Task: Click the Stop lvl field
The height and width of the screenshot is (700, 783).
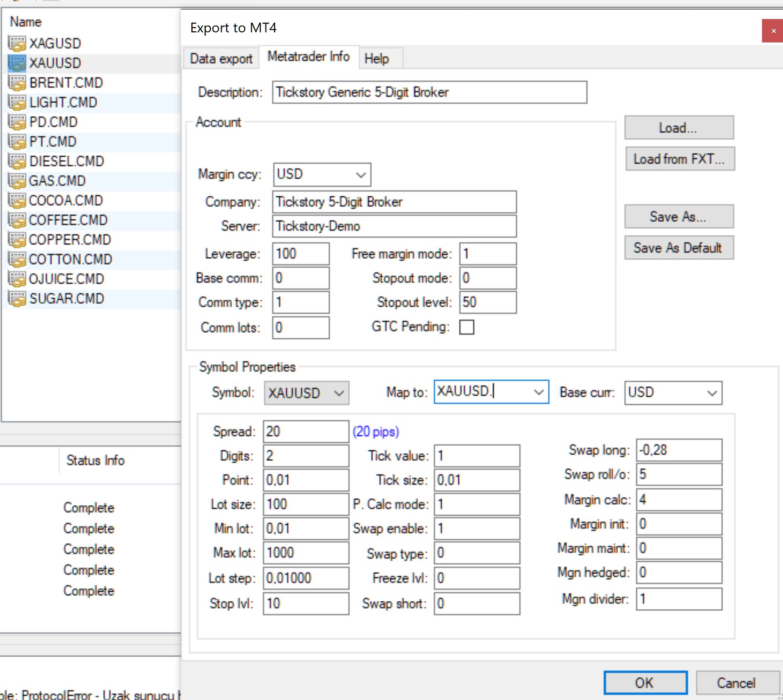Action: [x=306, y=604]
